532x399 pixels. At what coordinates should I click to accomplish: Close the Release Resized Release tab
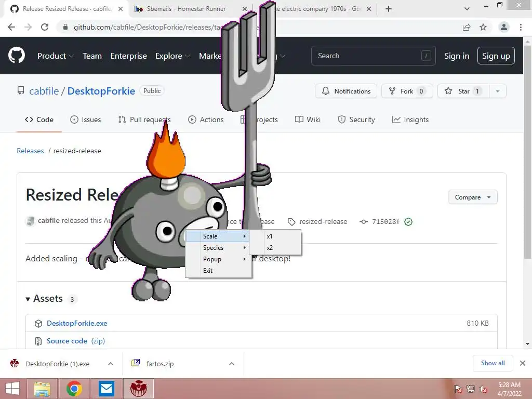point(121,9)
